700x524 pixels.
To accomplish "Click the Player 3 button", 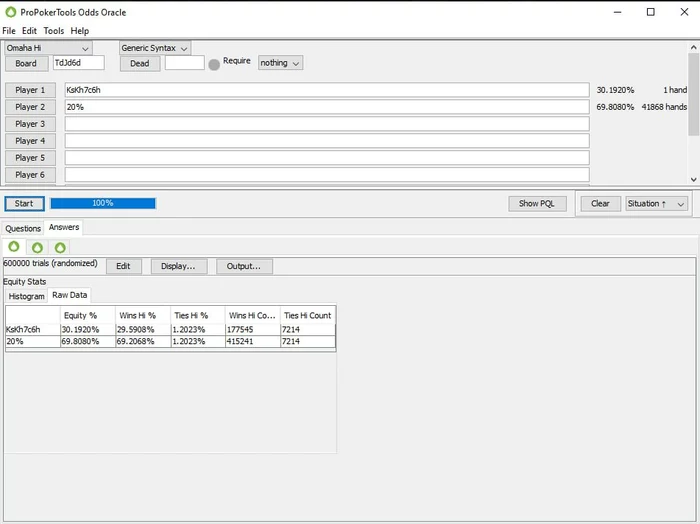I will click(x=30, y=124).
